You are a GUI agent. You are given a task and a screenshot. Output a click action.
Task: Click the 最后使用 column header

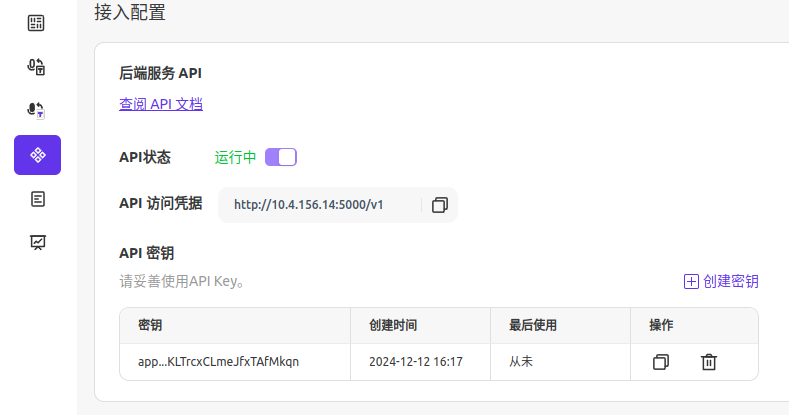click(x=533, y=325)
